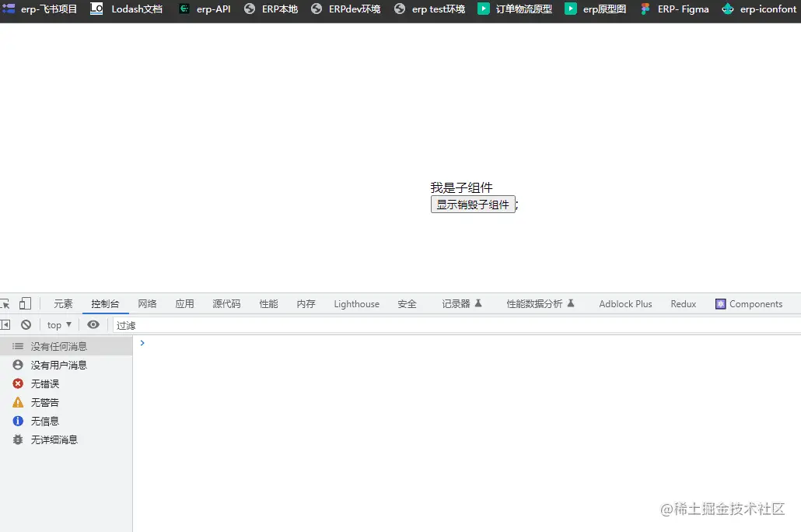Open the top frame context dropdown
Viewport: 801px width, 532px height.
pyautogui.click(x=58, y=324)
